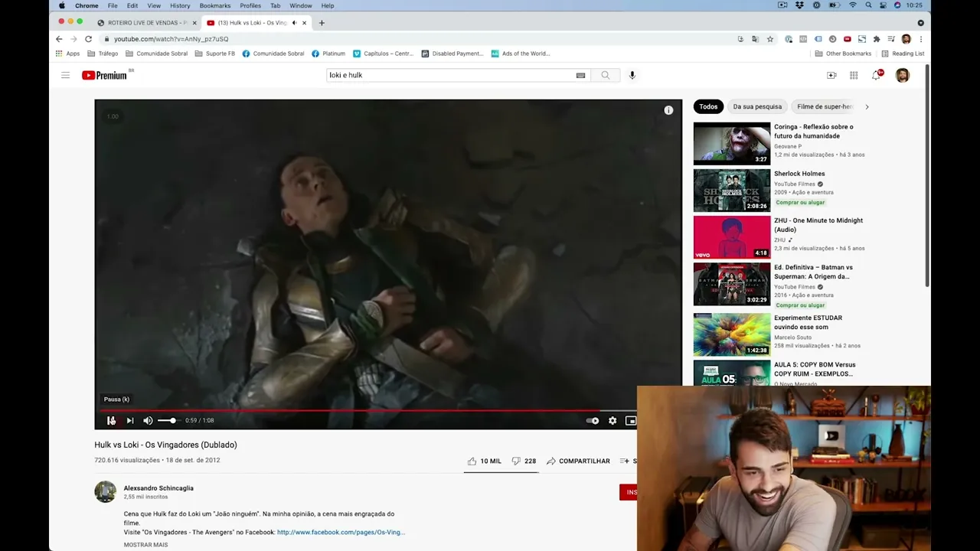Like the video with thumbs up
This screenshot has height=551, width=980.
[485, 461]
